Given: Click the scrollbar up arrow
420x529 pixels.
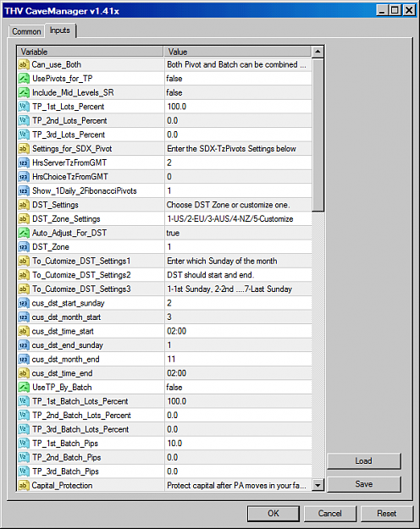Looking at the screenshot, I should click(x=318, y=52).
